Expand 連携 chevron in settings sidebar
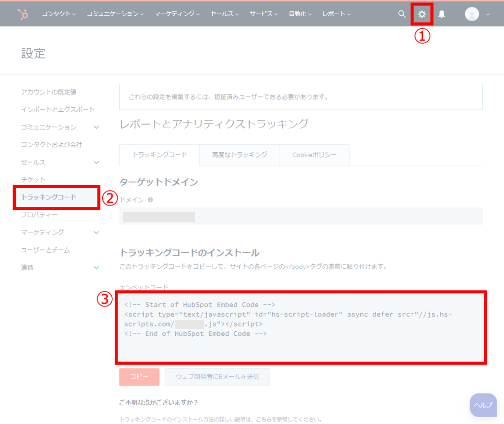This screenshot has height=424, width=504. coord(96,268)
